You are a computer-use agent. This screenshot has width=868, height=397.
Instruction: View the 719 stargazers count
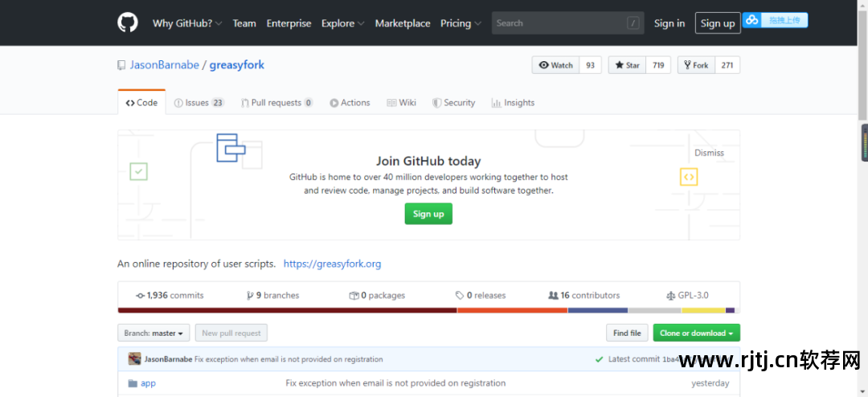point(658,65)
